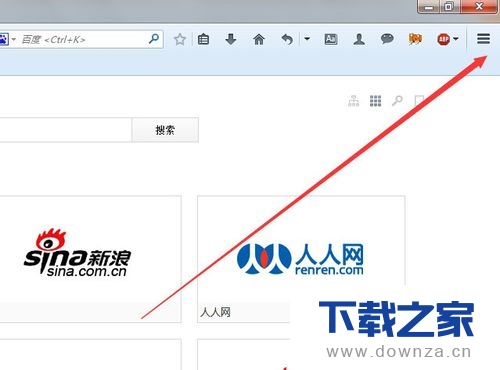Show bookmarks list icon

point(203,39)
